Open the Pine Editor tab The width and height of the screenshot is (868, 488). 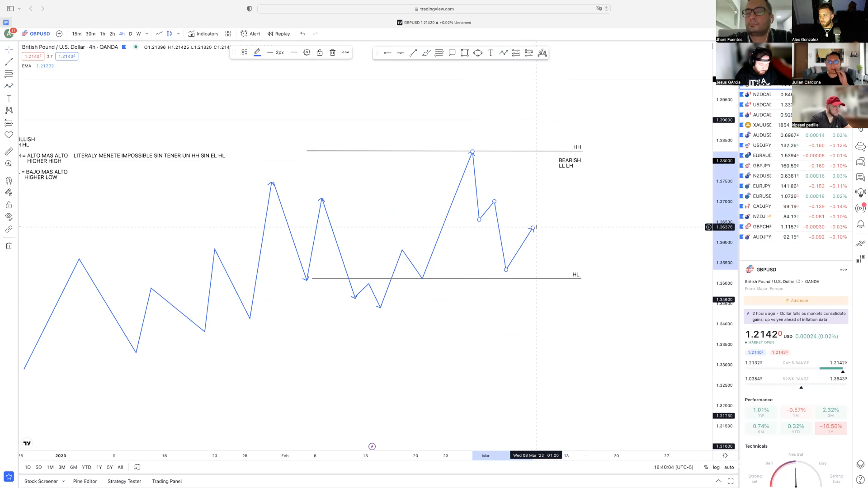click(x=85, y=481)
